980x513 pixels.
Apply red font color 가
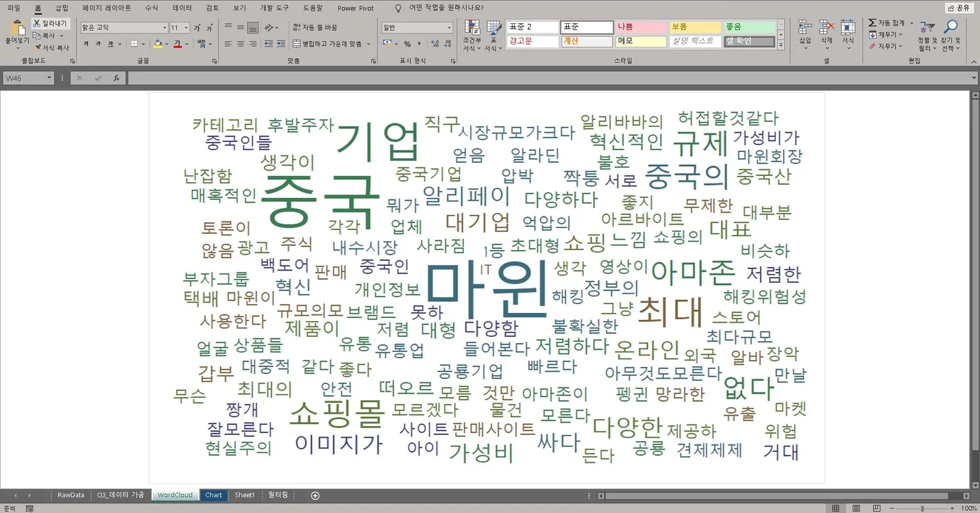[x=177, y=44]
